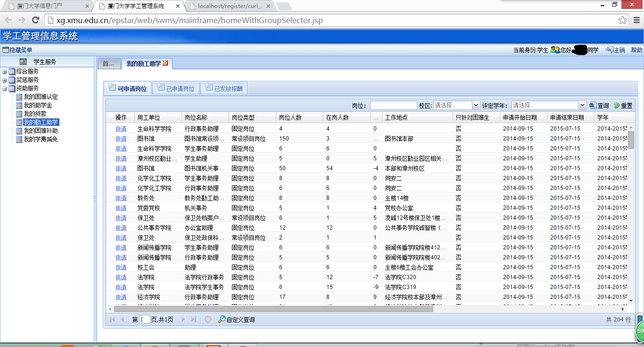Image resolution: width=644 pixels, height=347 pixels.
Task: Click the 隐藏菜单 hide menu toggle
Action: 17,50
